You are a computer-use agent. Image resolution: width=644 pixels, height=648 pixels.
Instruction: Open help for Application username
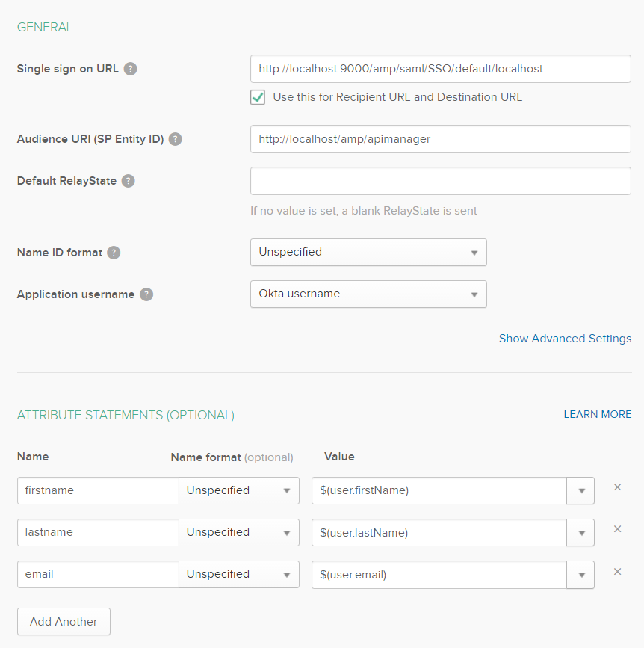[147, 294]
